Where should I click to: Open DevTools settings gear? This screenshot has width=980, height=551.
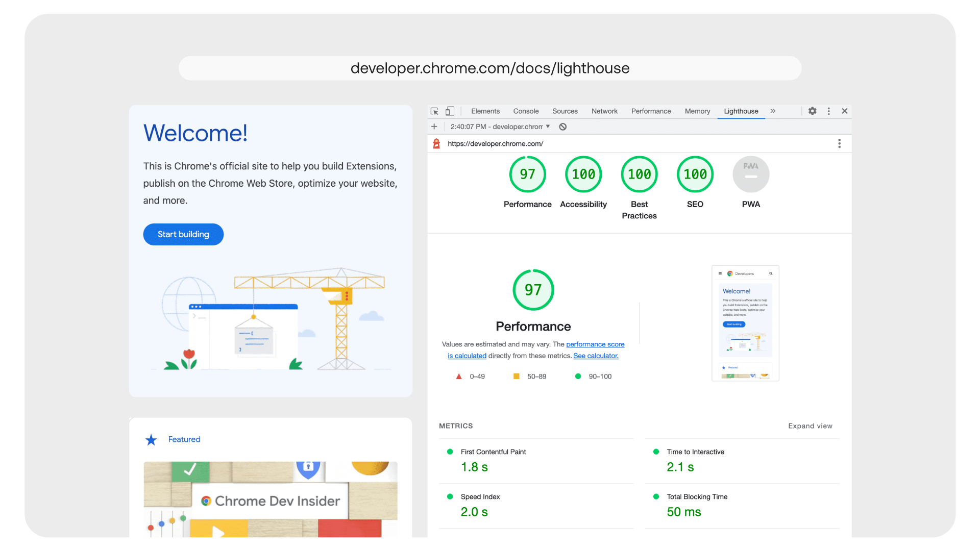[812, 111]
